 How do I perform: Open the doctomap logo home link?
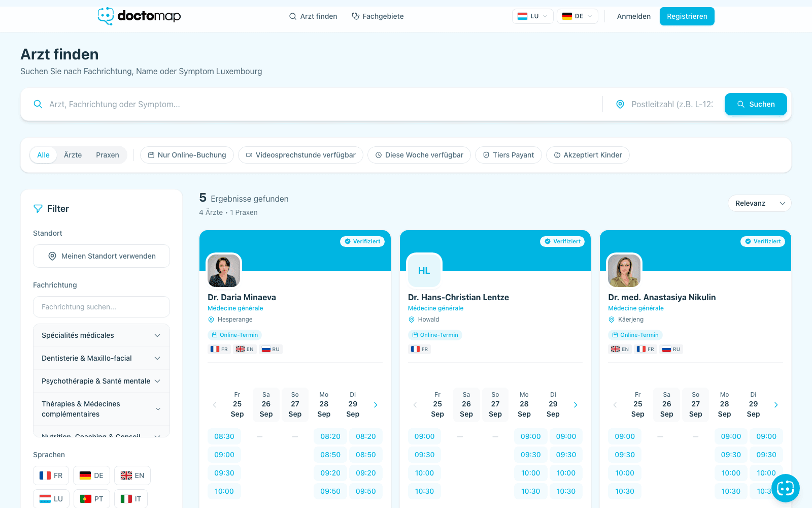point(139,16)
